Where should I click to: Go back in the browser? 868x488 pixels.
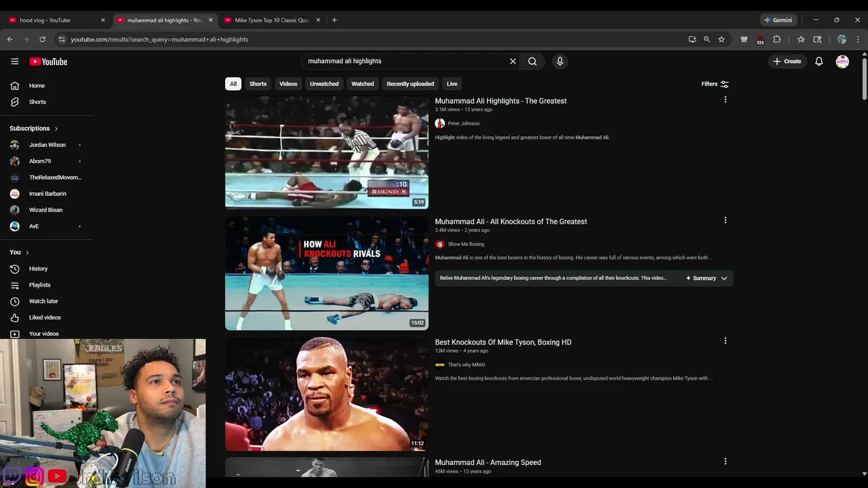[10, 39]
